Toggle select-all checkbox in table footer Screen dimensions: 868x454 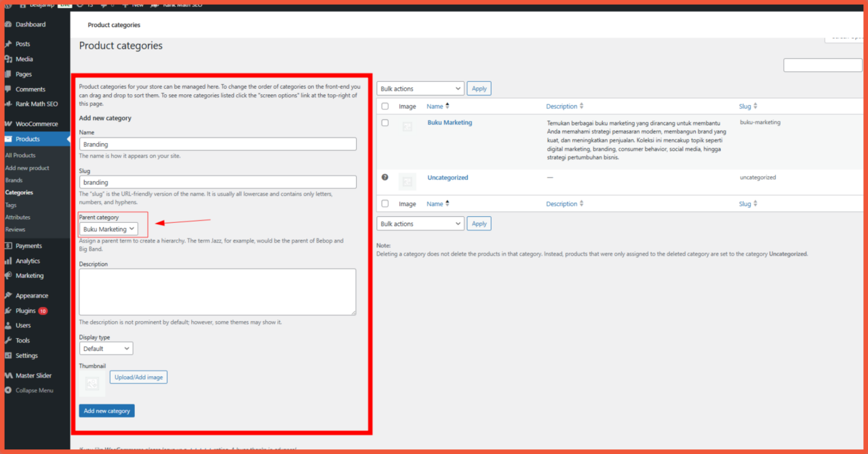tap(385, 204)
